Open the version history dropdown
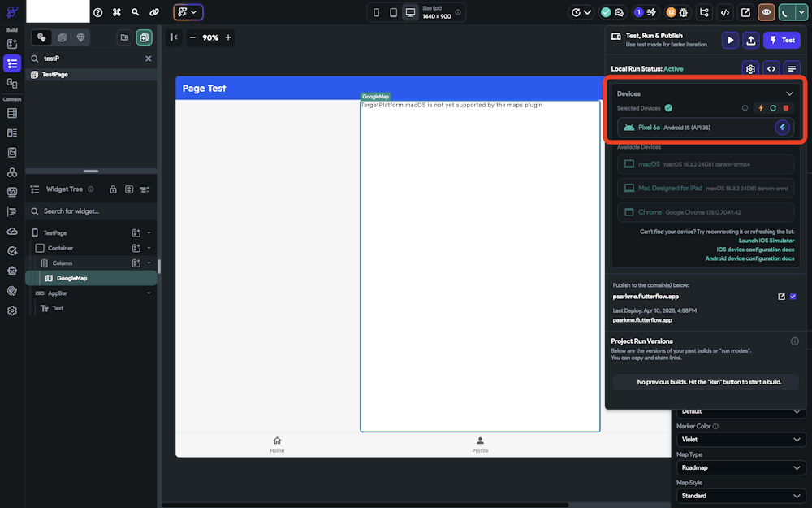The image size is (812, 508). click(581, 12)
